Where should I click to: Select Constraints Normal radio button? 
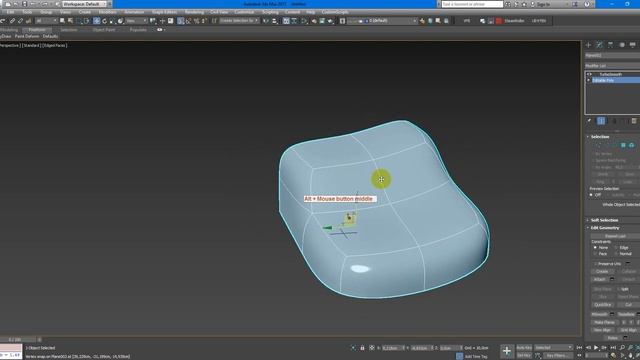[616, 253]
